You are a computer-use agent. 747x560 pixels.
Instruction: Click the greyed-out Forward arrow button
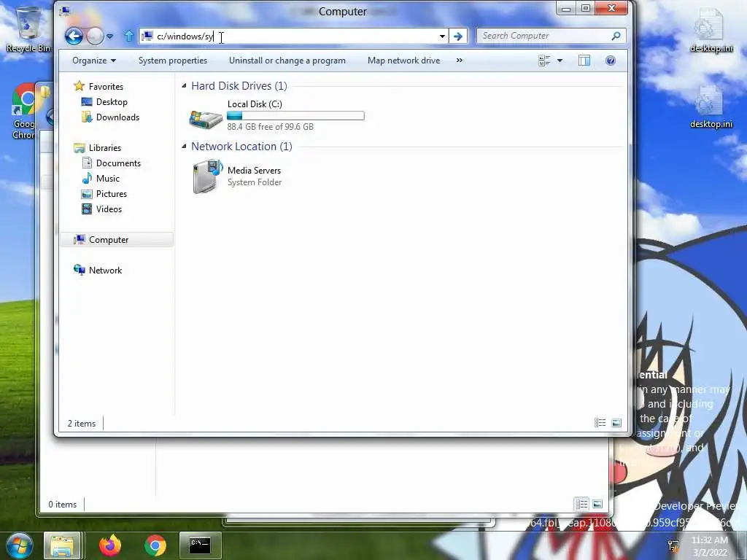pos(95,36)
